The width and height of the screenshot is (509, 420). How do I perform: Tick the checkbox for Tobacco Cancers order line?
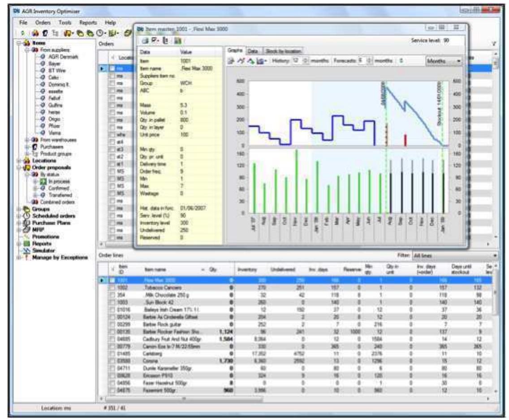112,287
